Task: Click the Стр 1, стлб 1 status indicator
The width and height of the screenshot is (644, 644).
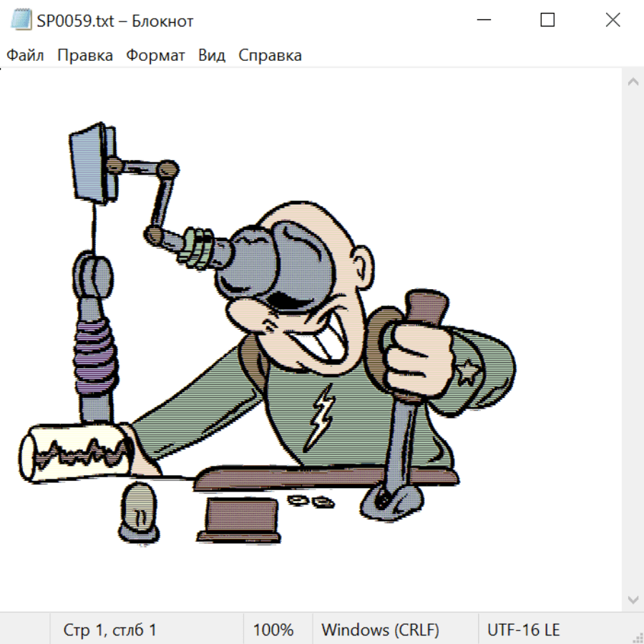Action: click(110, 630)
